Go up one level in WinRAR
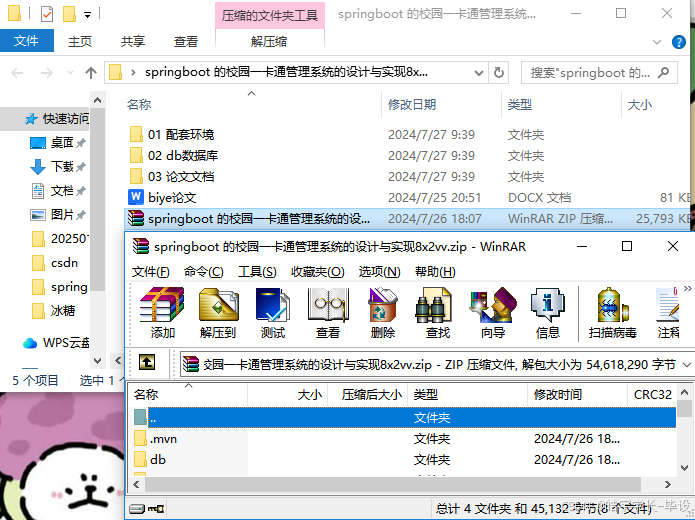 [147, 363]
